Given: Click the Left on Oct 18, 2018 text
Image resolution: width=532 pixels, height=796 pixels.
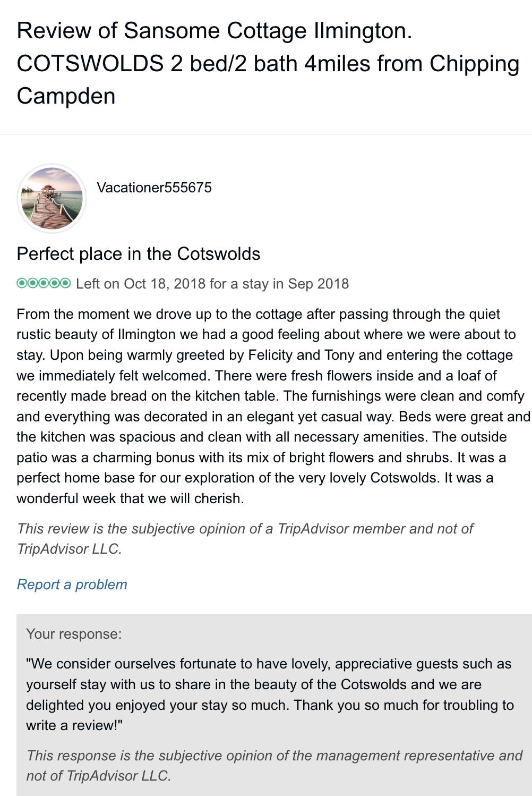Looking at the screenshot, I should point(141,284).
